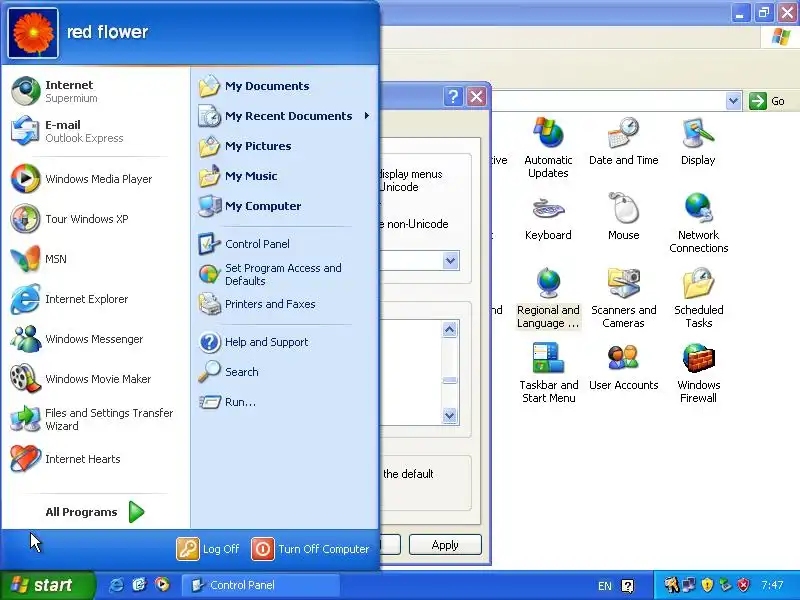Click the red flower user picture
The height and width of the screenshot is (600, 800).
(33, 33)
